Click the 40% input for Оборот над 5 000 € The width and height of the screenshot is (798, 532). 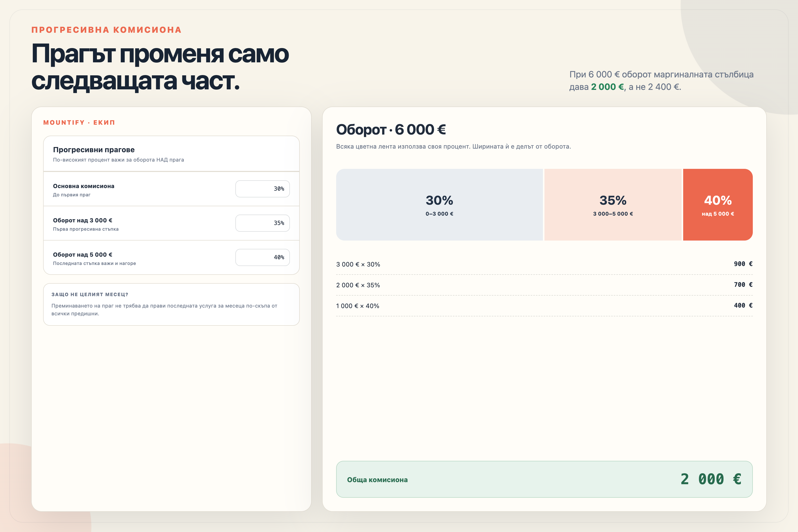[262, 257]
